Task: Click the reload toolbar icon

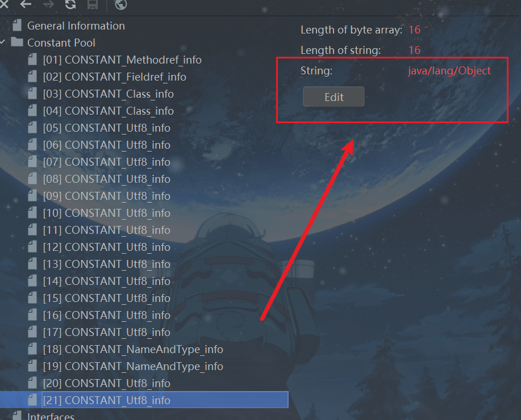Action: tap(70, 4)
